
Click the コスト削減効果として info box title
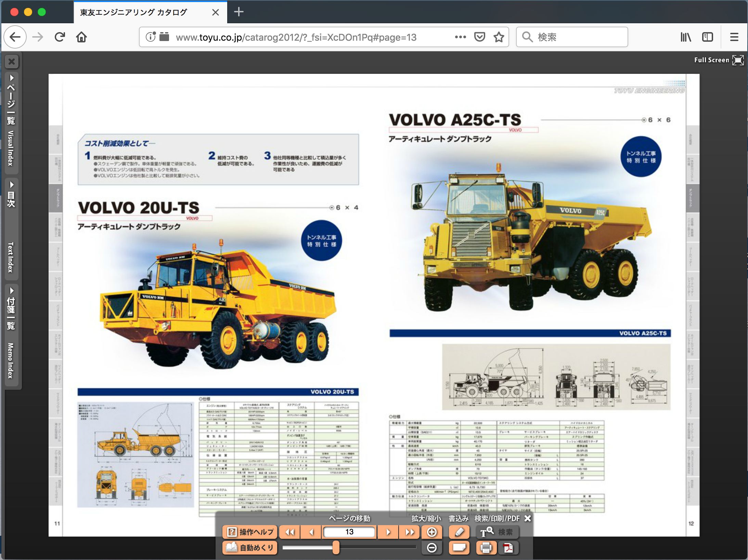(119, 143)
